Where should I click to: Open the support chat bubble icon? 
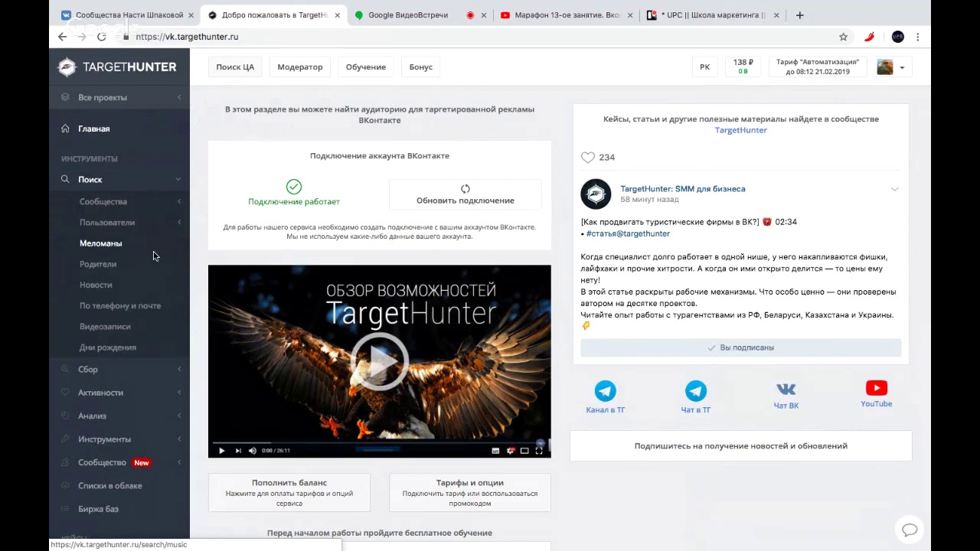tap(910, 530)
